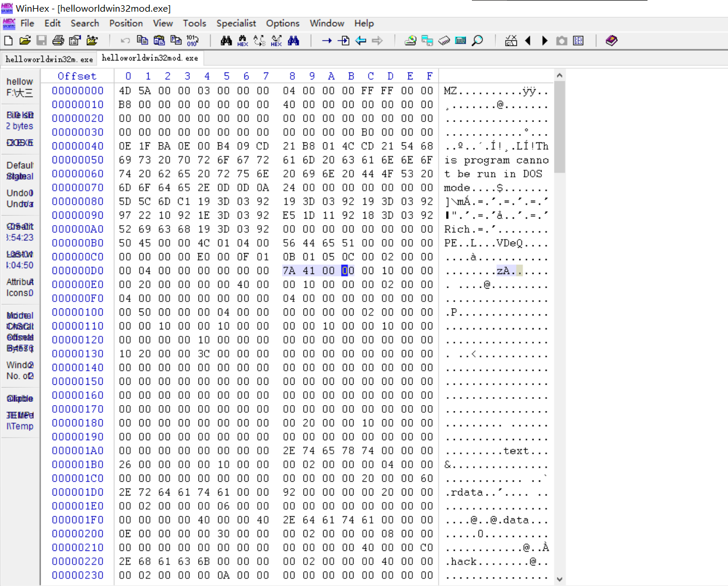Click the Open File folder icon
The width and height of the screenshot is (728, 586).
point(24,40)
